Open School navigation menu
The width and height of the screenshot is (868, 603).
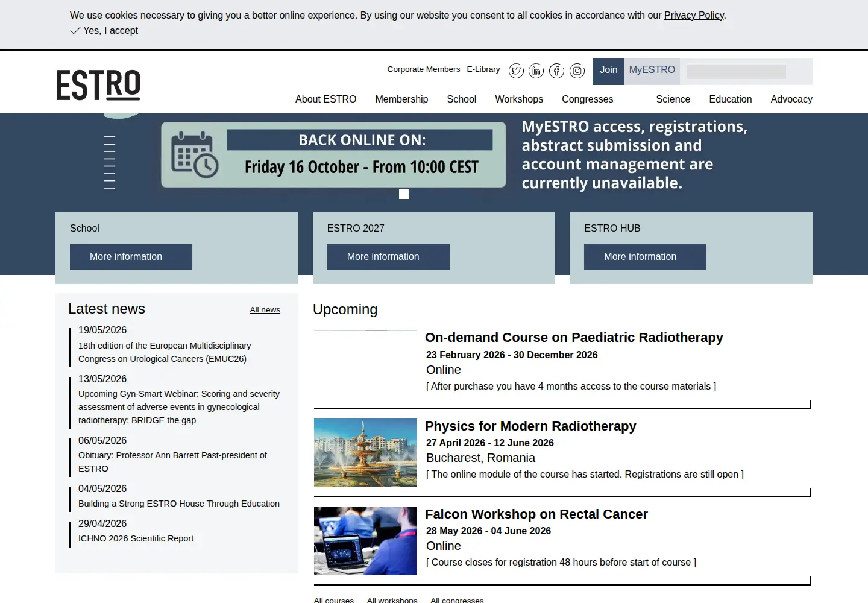[x=461, y=99]
